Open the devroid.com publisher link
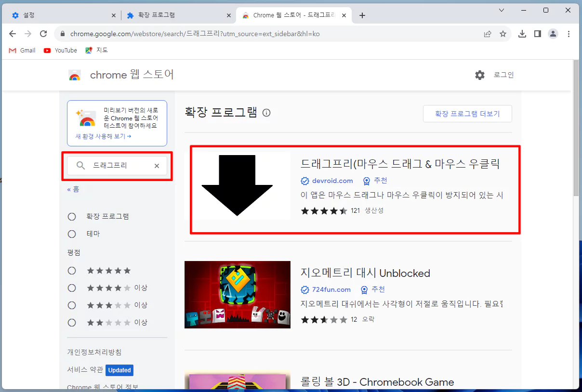582x392 pixels. [332, 181]
